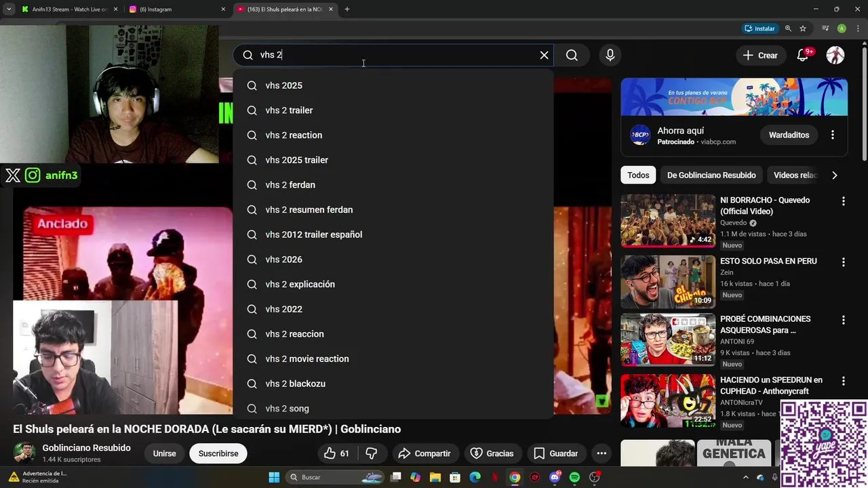This screenshot has height=488, width=868.
Task: Choose suggestion vhs 2 blackozu
Action: coord(393,384)
